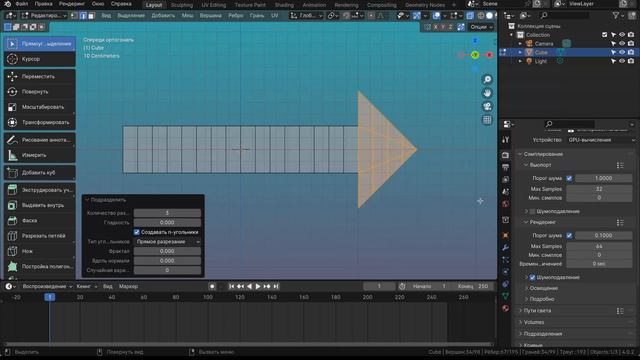Select the Knife (Нож) tool
Screen dimensions: 640x360
coord(40,251)
